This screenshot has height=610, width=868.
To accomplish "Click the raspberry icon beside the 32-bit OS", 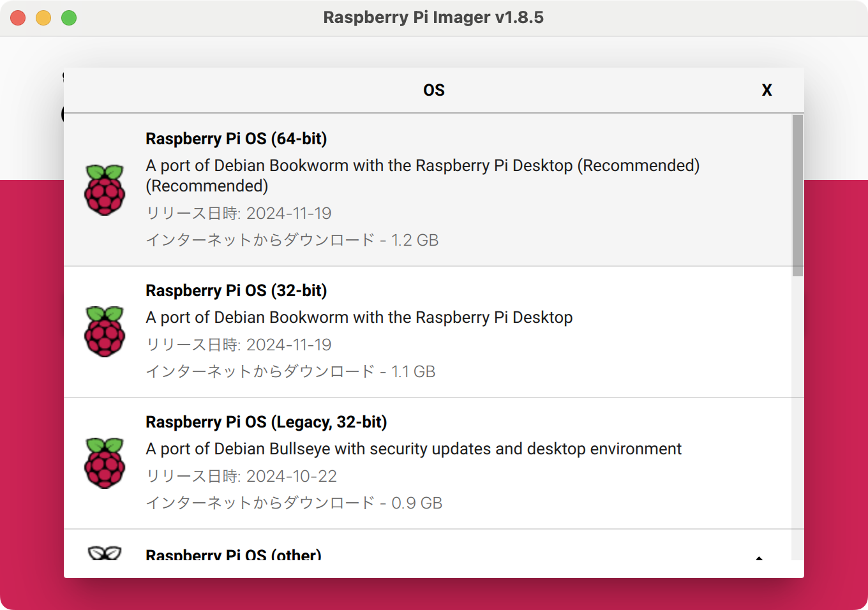I will [x=105, y=331].
